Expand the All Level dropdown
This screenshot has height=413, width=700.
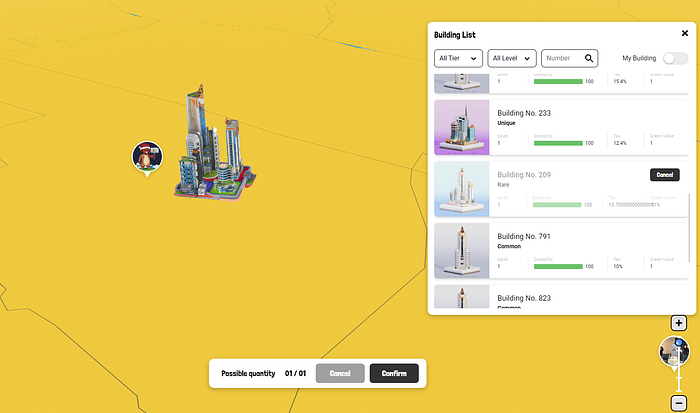click(512, 59)
